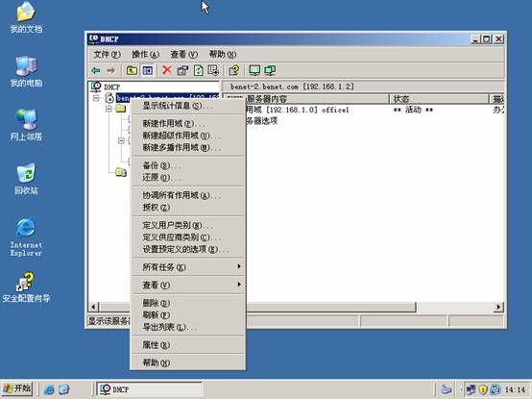The height and width of the screenshot is (399, 532).
Task: Click the properties toolbar icon
Action: 182,70
